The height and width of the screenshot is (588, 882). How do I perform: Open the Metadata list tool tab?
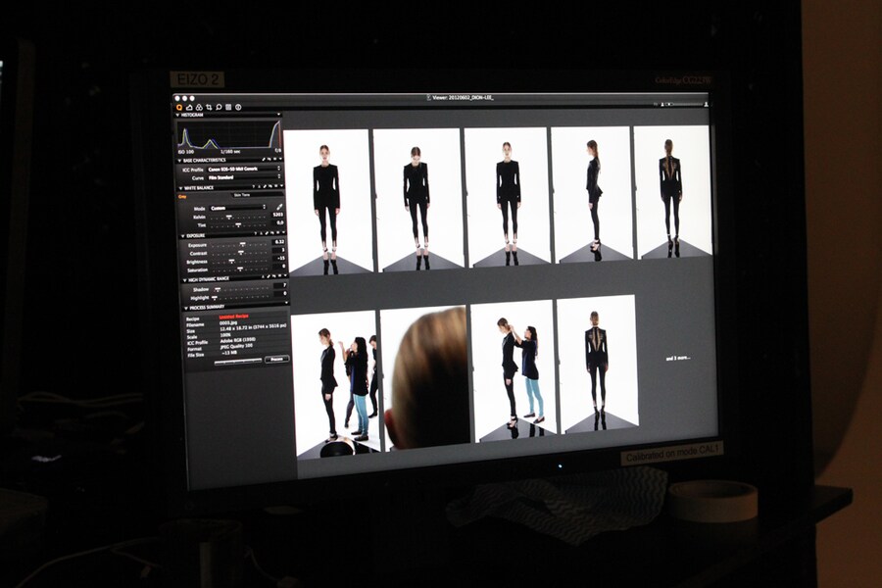coord(228,108)
